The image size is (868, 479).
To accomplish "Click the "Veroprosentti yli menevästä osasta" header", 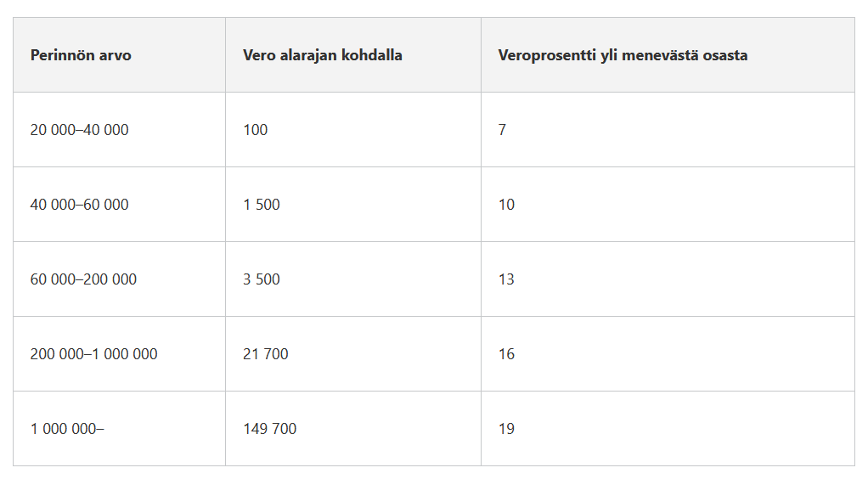I will (x=623, y=55).
